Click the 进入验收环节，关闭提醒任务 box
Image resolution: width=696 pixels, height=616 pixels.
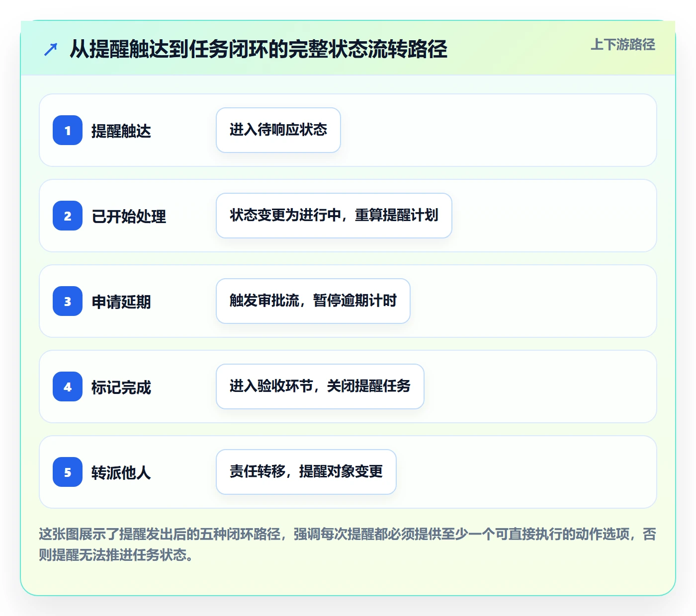click(x=320, y=386)
